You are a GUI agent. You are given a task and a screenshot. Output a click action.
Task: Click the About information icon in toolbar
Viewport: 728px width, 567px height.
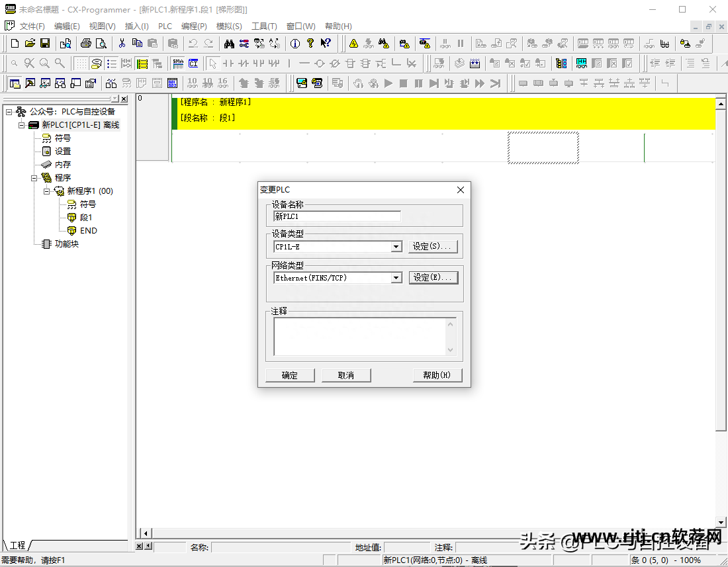click(295, 44)
